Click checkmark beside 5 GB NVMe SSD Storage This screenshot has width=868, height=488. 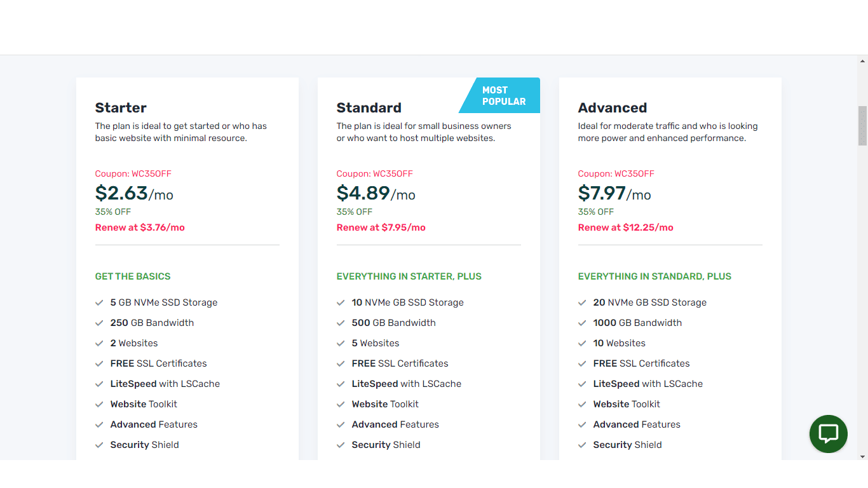[x=99, y=302]
